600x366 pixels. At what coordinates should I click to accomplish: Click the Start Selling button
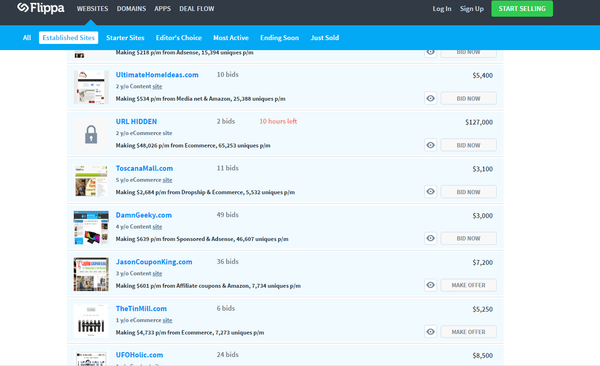coord(522,8)
